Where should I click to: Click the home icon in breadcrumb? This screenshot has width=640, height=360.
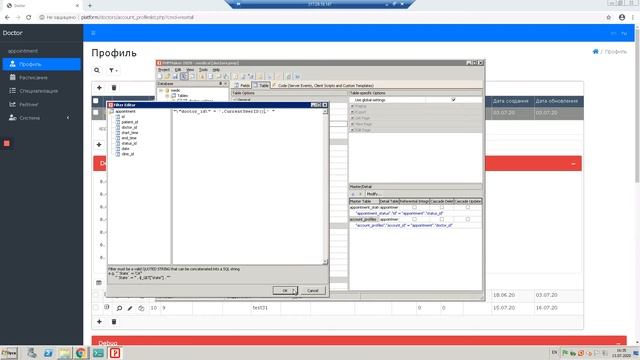[596, 51]
